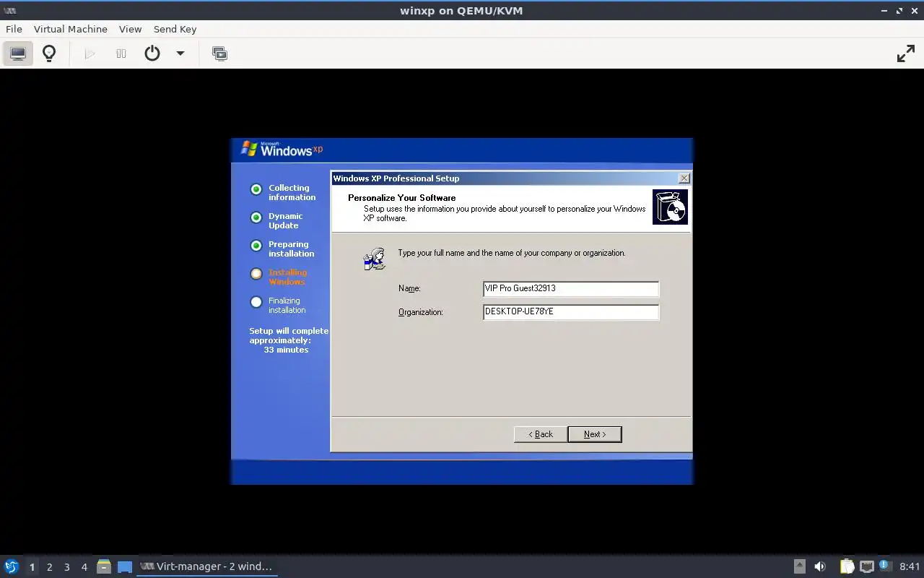This screenshot has height=578, width=924.
Task: Click the Installing Windows step indicator
Action: (x=256, y=274)
